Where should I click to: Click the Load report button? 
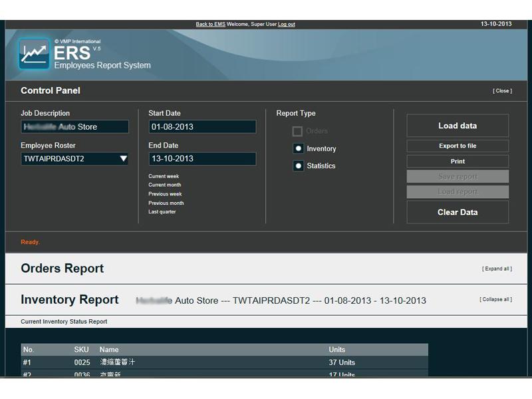coord(458,192)
